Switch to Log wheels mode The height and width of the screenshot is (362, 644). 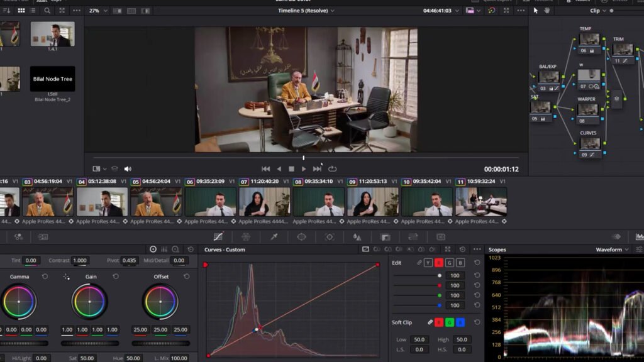(x=175, y=249)
